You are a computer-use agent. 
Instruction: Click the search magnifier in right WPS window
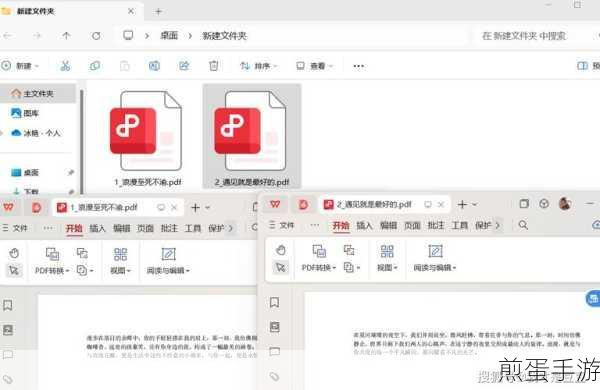pos(523,225)
